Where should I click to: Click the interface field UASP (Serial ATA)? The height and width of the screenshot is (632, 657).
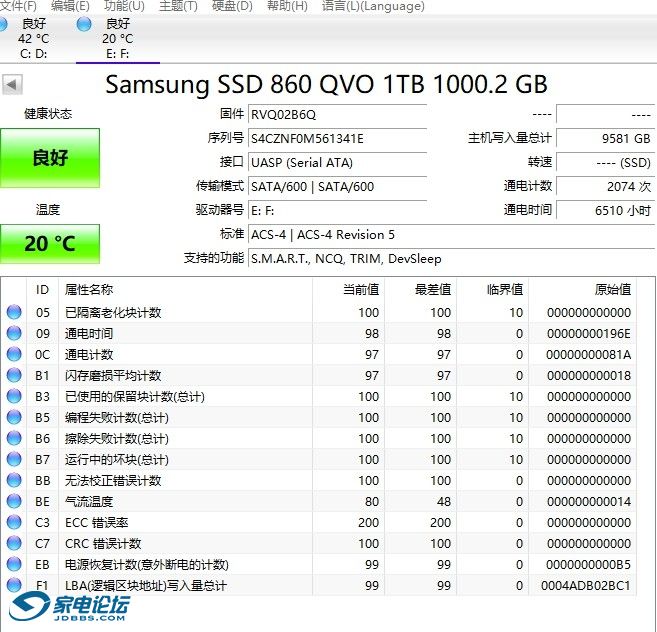pyautogui.click(x=337, y=163)
